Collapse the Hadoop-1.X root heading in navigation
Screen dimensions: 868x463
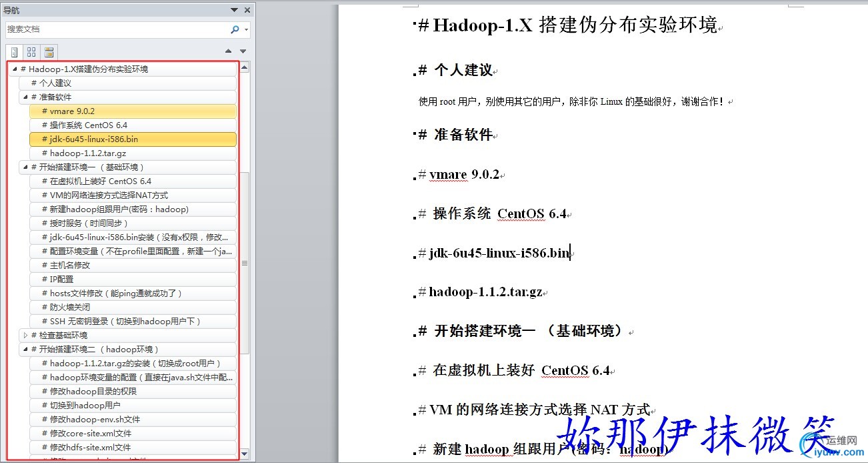click(x=15, y=69)
